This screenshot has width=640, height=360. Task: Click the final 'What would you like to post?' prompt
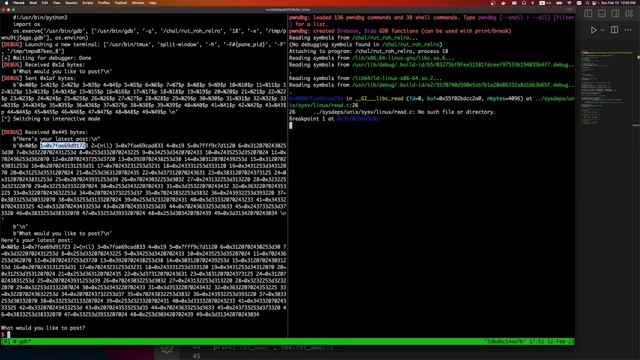tap(43, 328)
